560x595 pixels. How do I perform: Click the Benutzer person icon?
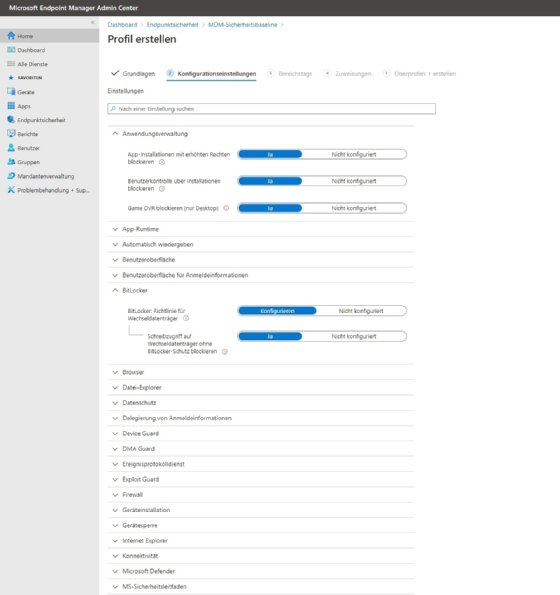pos(11,148)
